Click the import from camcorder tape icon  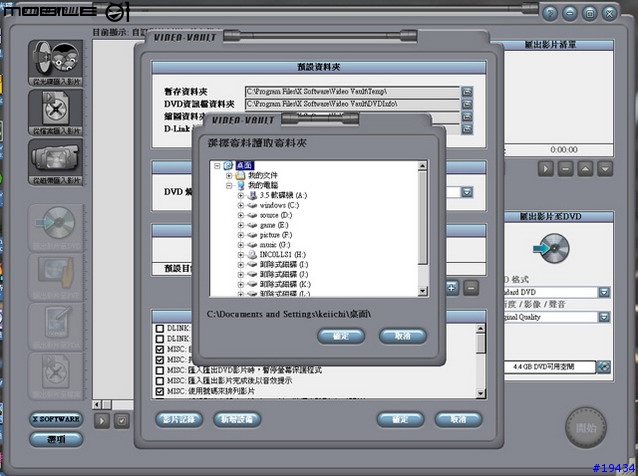(56, 162)
